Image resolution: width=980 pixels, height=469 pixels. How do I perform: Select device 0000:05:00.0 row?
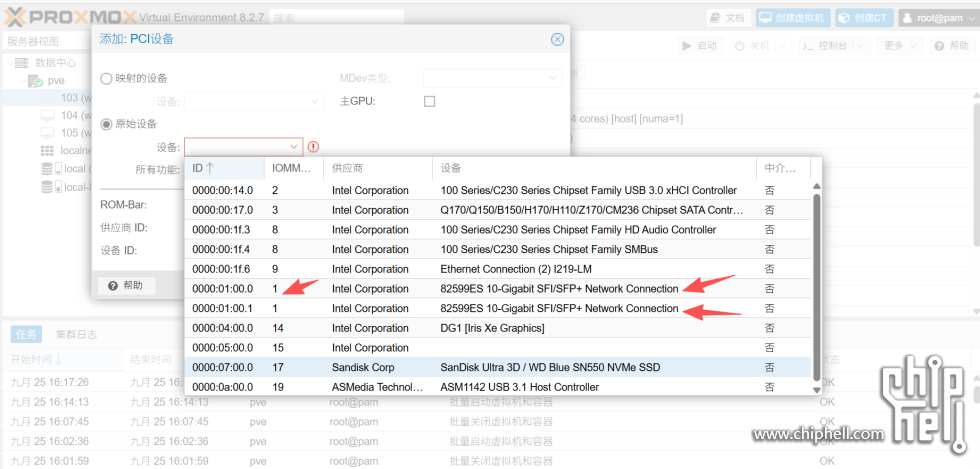498,348
